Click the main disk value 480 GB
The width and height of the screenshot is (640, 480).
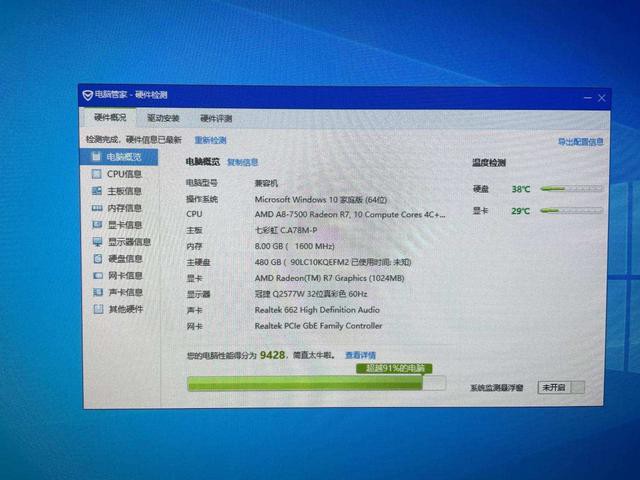[333, 262]
